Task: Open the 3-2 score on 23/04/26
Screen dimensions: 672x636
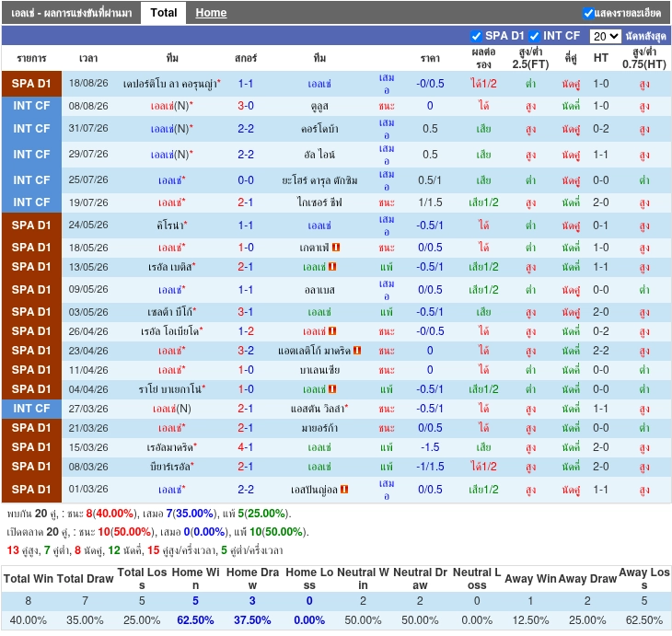Action: coord(246,350)
